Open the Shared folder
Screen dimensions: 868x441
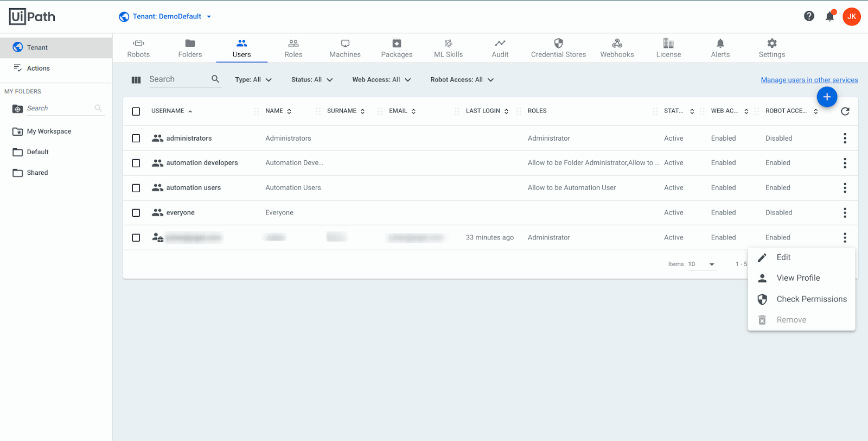37,173
